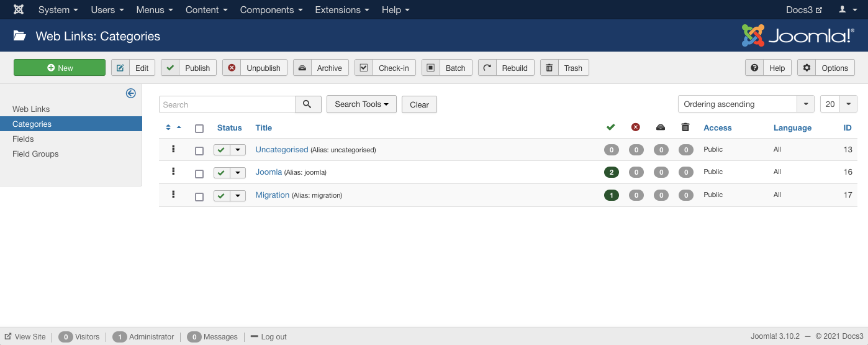The image size is (868, 345).
Task: Sort by the trashed items column icon
Action: 685,127
